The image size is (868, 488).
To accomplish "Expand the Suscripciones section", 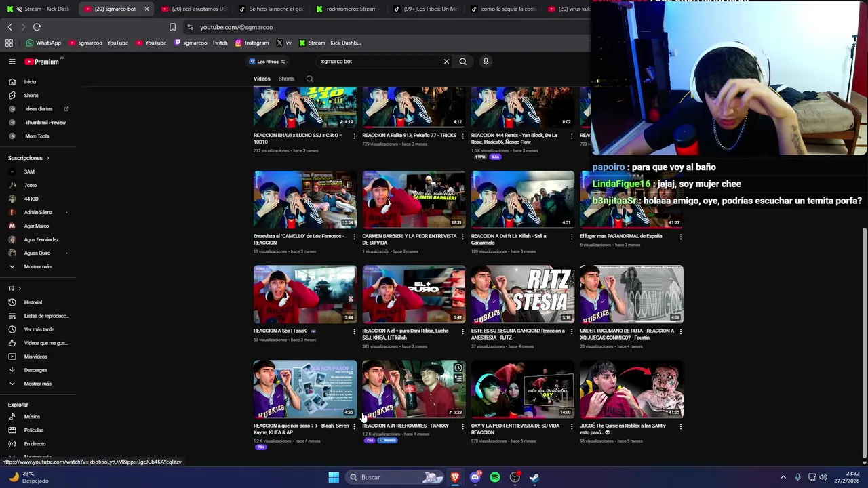I will 28,158.
